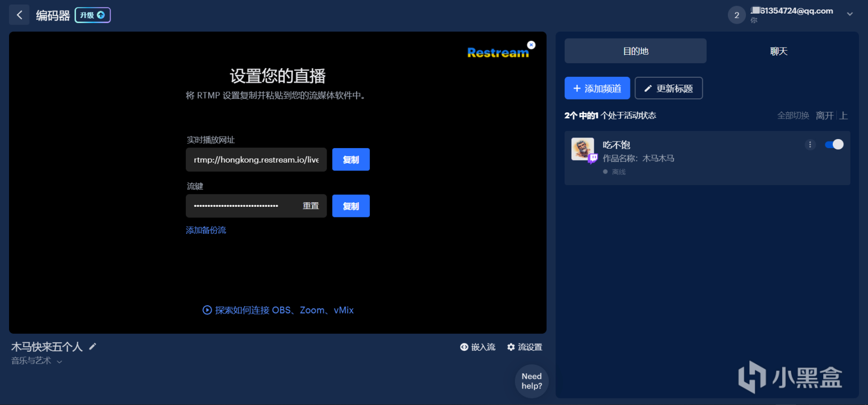The width and height of the screenshot is (868, 405).
Task: Click the Restream logo
Action: pos(498,53)
